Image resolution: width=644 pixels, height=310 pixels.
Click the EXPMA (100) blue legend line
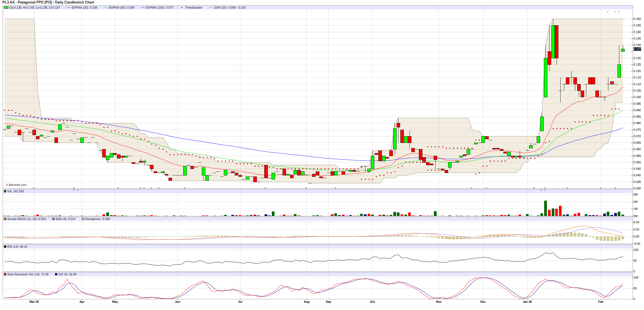click(x=143, y=8)
